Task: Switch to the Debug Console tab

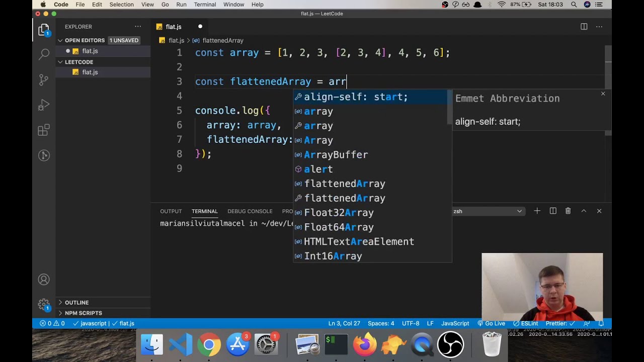Action: pyautogui.click(x=250, y=211)
